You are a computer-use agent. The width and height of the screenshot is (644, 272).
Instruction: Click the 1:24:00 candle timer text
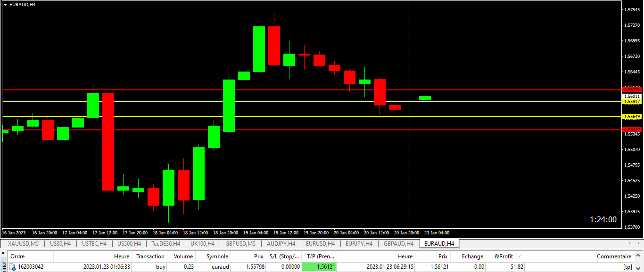pyautogui.click(x=603, y=219)
